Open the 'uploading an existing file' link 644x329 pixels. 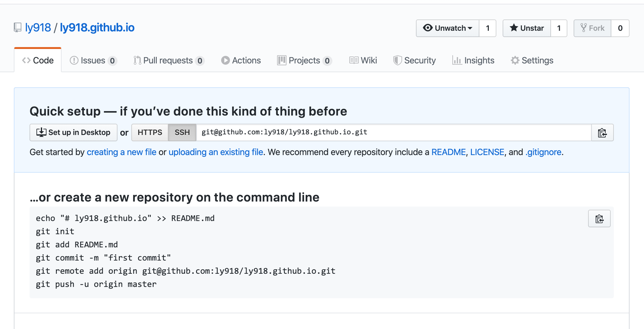point(216,152)
